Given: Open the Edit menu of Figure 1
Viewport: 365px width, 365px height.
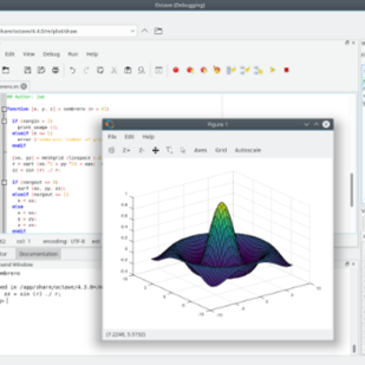Looking at the screenshot, I should [x=129, y=137].
